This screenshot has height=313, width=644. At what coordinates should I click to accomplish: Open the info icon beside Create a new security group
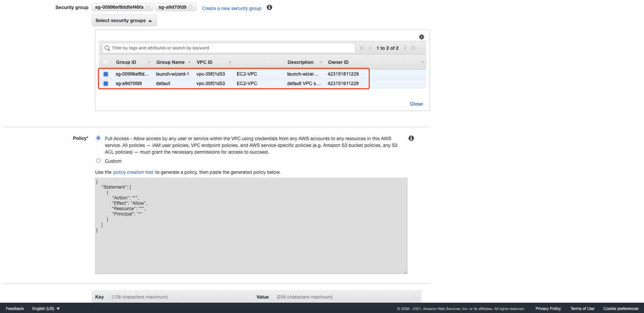point(269,7)
